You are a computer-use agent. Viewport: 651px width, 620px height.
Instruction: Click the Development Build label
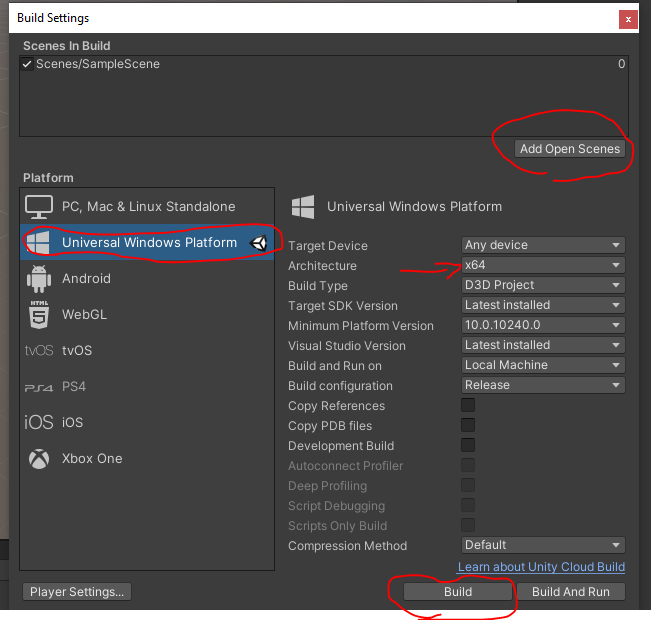click(x=341, y=446)
